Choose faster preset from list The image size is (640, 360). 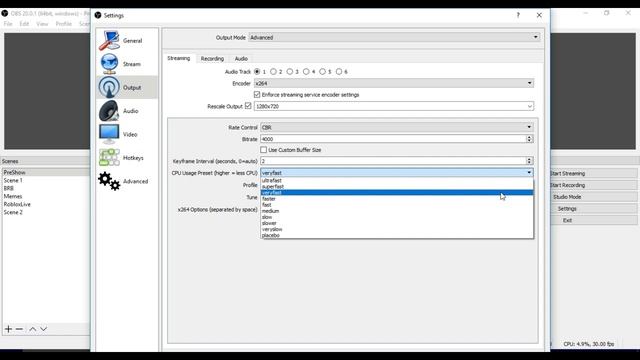point(397,199)
